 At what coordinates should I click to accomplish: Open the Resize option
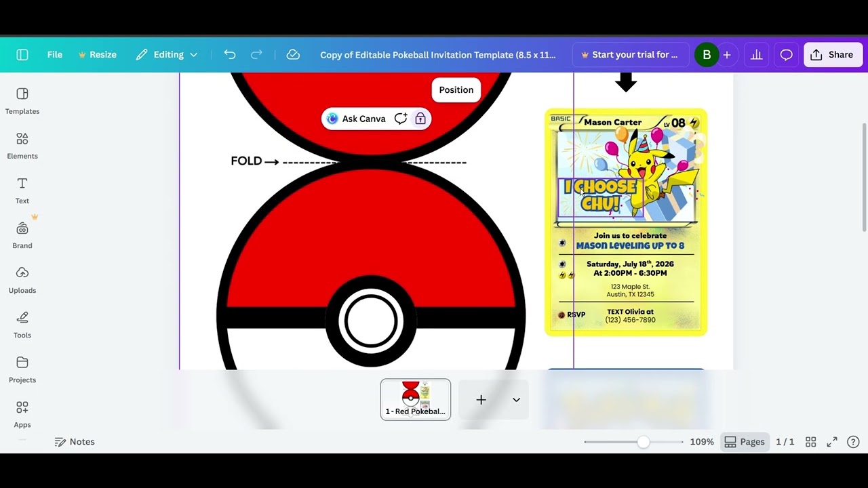[x=97, y=55]
